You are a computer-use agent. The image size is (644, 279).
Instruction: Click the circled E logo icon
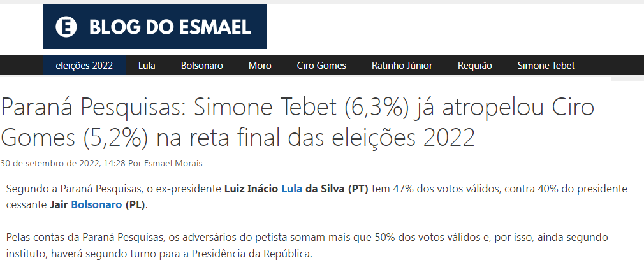[x=66, y=27]
